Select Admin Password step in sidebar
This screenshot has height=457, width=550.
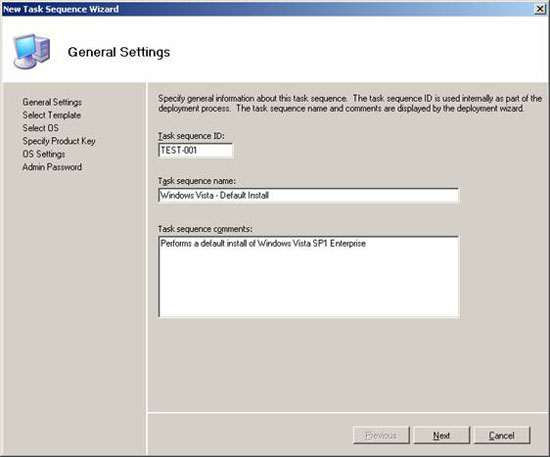52,167
